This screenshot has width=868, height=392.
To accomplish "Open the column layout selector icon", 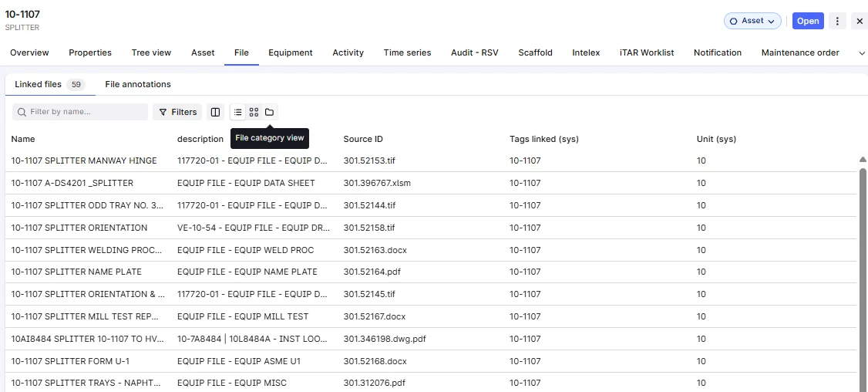I will tap(215, 113).
